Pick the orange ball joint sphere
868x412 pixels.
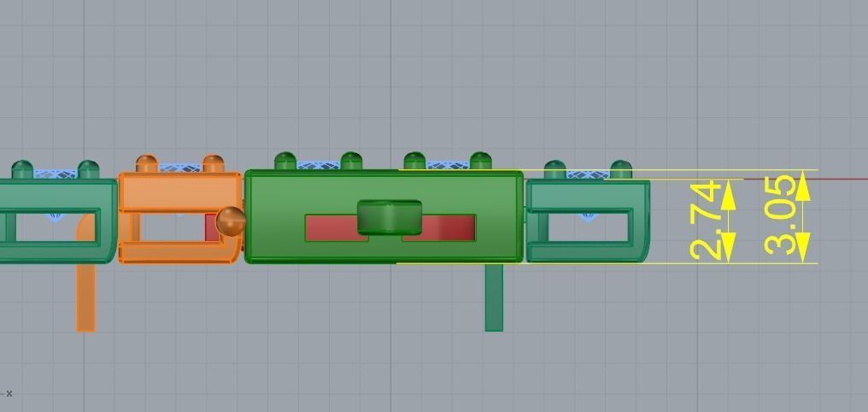pyautogui.click(x=231, y=221)
